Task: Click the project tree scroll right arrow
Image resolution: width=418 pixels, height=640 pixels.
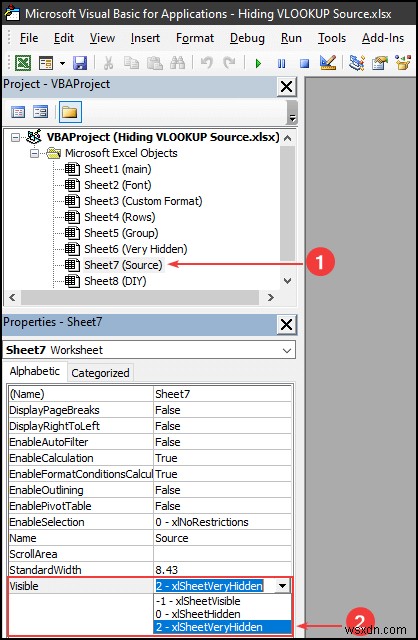Action: pyautogui.click(x=270, y=297)
